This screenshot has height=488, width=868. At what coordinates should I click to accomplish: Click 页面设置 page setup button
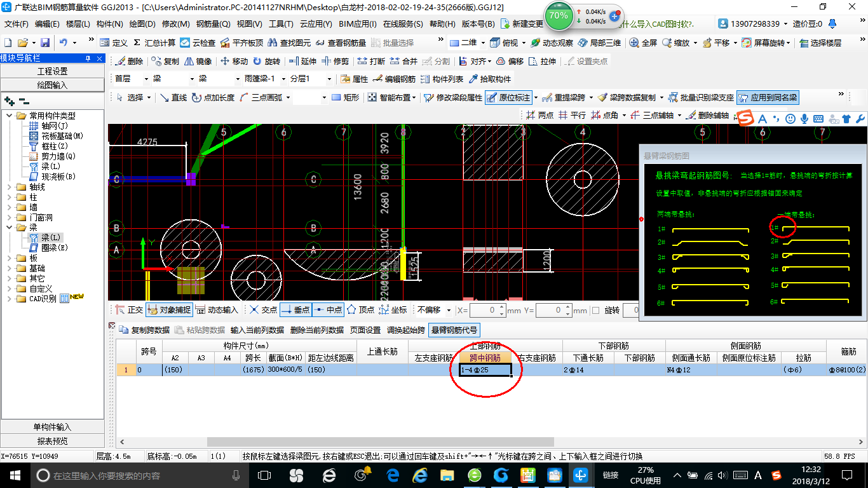365,330
